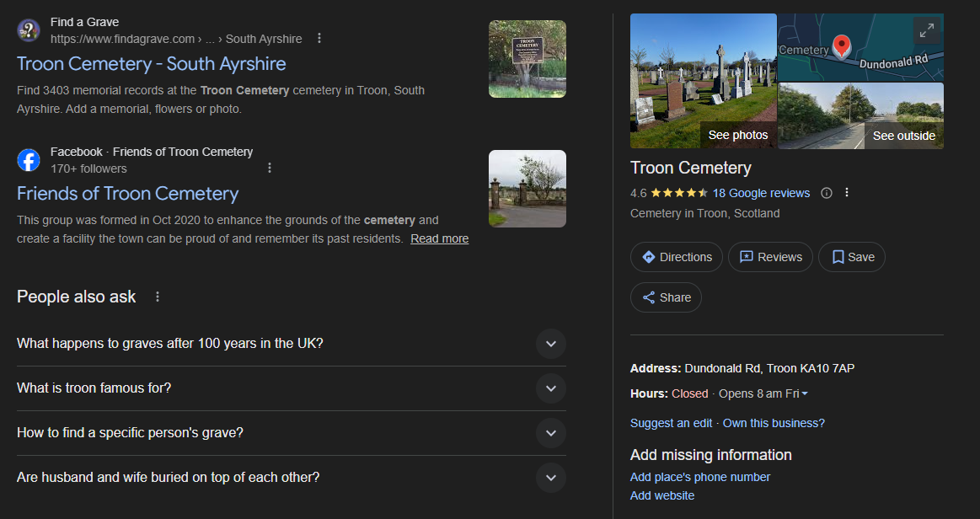Image resolution: width=980 pixels, height=519 pixels.
Task: Click the red map pin marker
Action: coord(840,45)
